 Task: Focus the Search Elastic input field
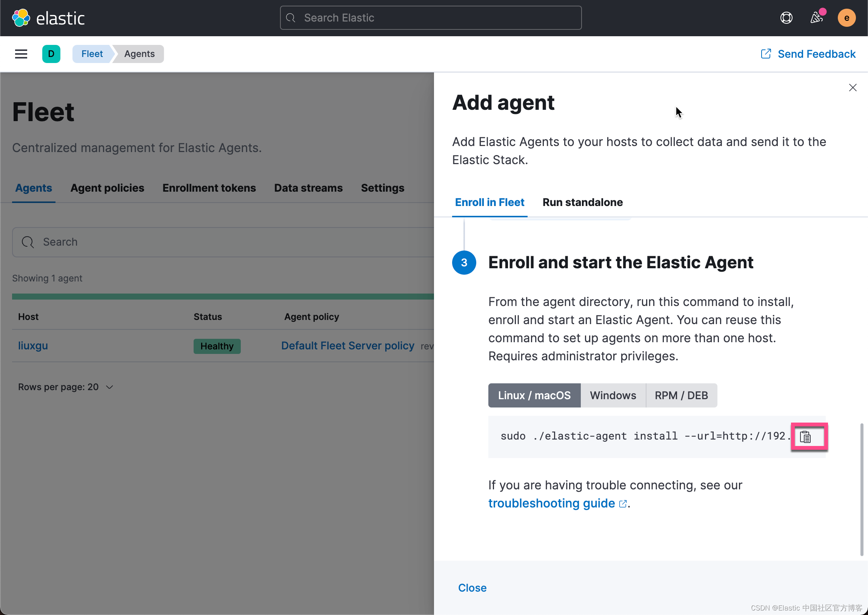[x=431, y=18]
